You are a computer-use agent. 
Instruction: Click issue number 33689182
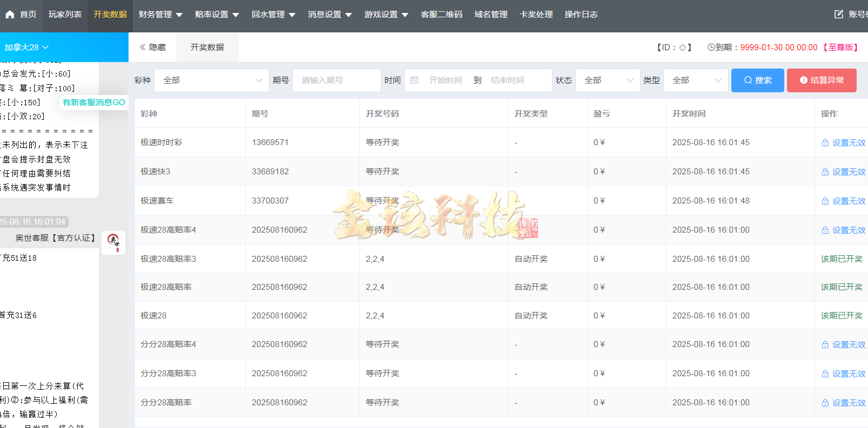point(270,172)
